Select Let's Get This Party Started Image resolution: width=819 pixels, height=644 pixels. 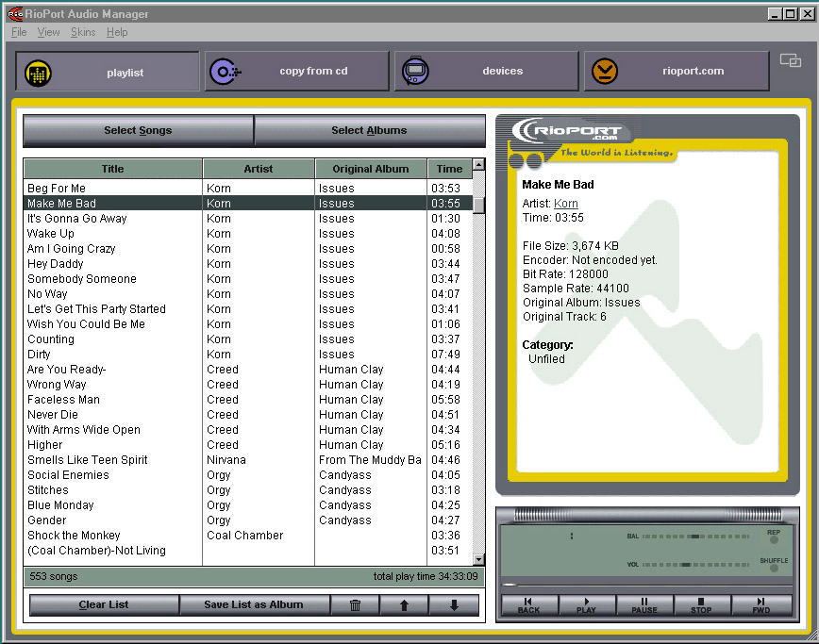coord(248,309)
